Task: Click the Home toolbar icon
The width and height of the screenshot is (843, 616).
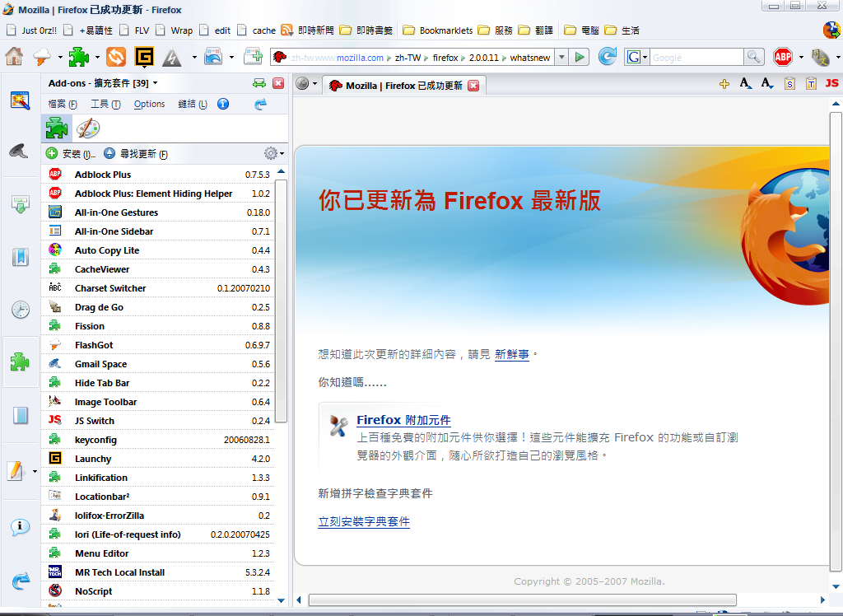Action: coord(14,57)
